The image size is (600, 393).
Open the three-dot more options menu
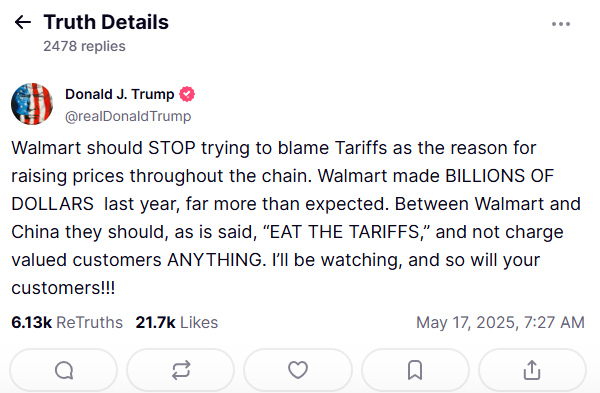[x=561, y=24]
